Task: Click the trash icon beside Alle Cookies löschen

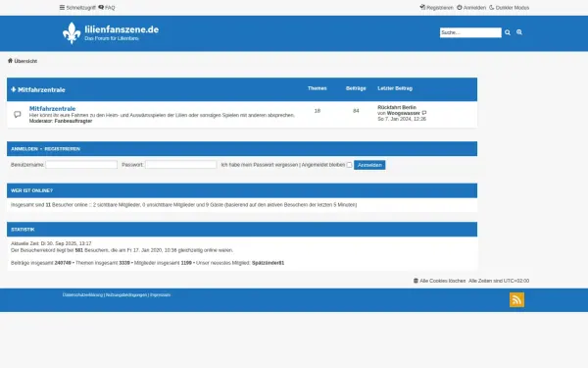Action: (x=416, y=281)
